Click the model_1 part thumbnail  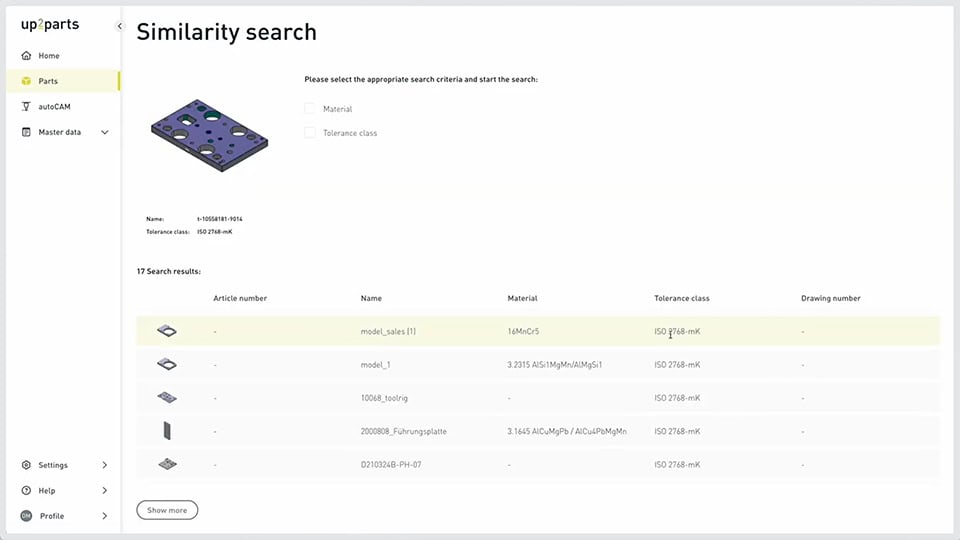(x=167, y=364)
